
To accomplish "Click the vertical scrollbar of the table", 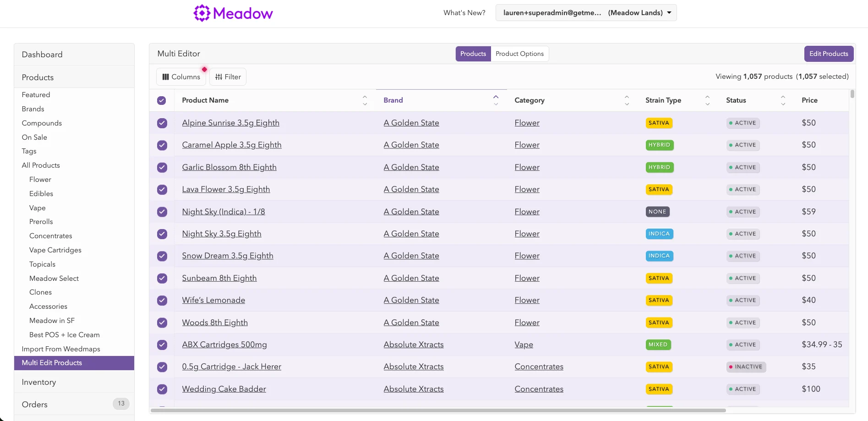I will pos(852,94).
